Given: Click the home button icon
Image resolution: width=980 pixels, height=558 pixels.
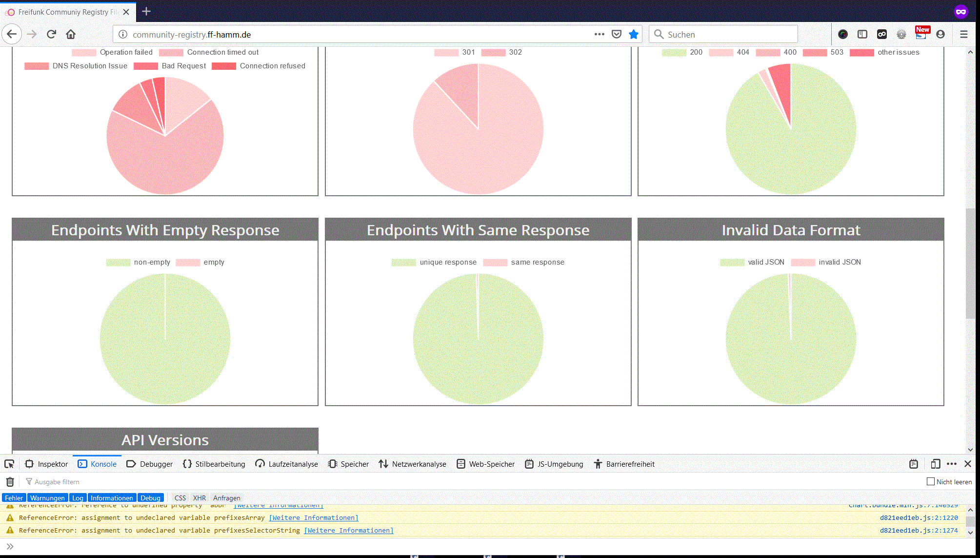Looking at the screenshot, I should coord(71,34).
